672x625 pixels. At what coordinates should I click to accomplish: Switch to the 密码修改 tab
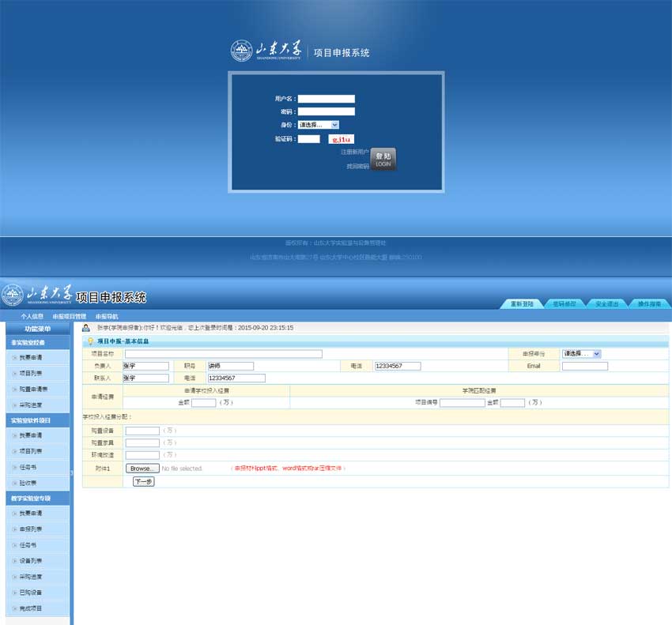click(564, 304)
